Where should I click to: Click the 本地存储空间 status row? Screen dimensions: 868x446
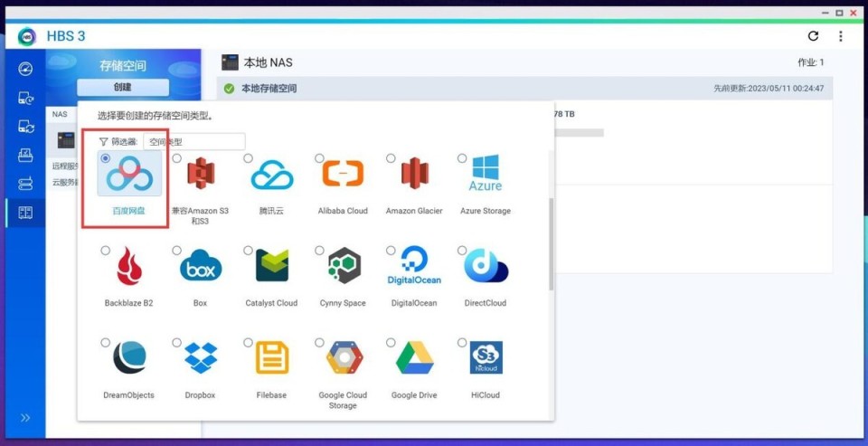pos(524,89)
